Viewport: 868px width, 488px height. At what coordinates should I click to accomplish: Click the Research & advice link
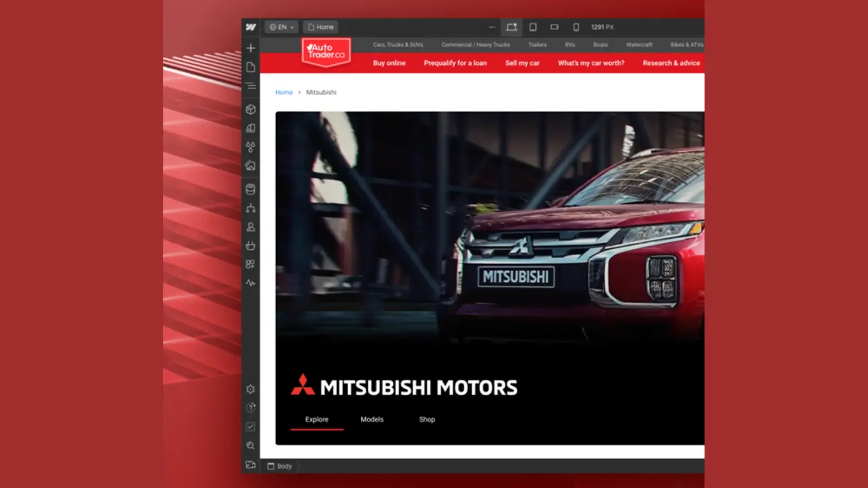tap(671, 63)
